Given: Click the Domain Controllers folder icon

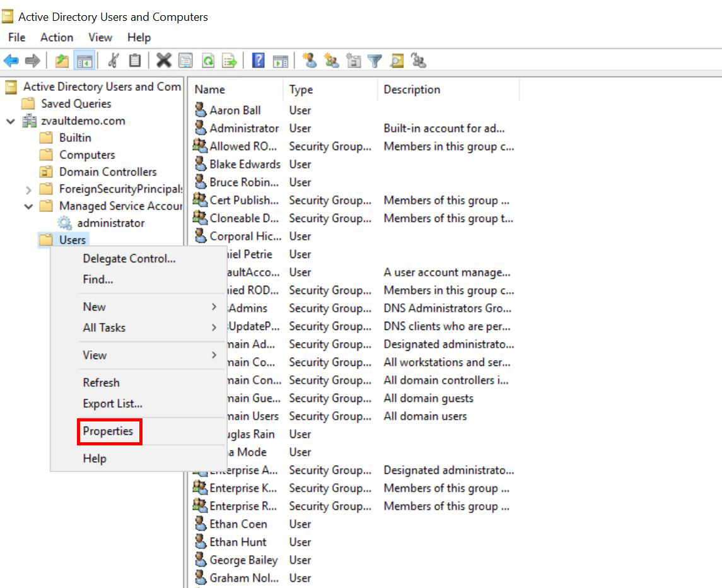Looking at the screenshot, I should (x=46, y=172).
